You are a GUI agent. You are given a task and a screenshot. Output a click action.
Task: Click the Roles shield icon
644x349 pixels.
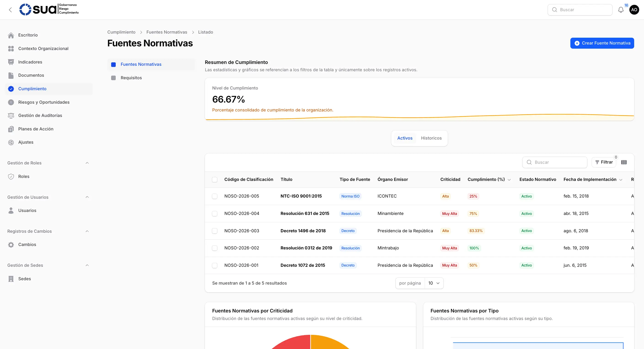(x=11, y=177)
